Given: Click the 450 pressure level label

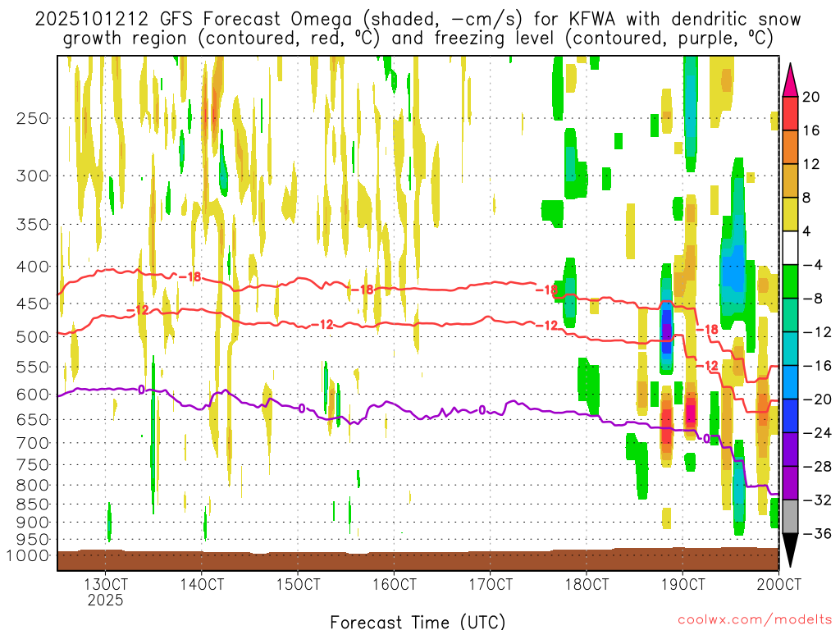Looking at the screenshot, I should (x=33, y=304).
